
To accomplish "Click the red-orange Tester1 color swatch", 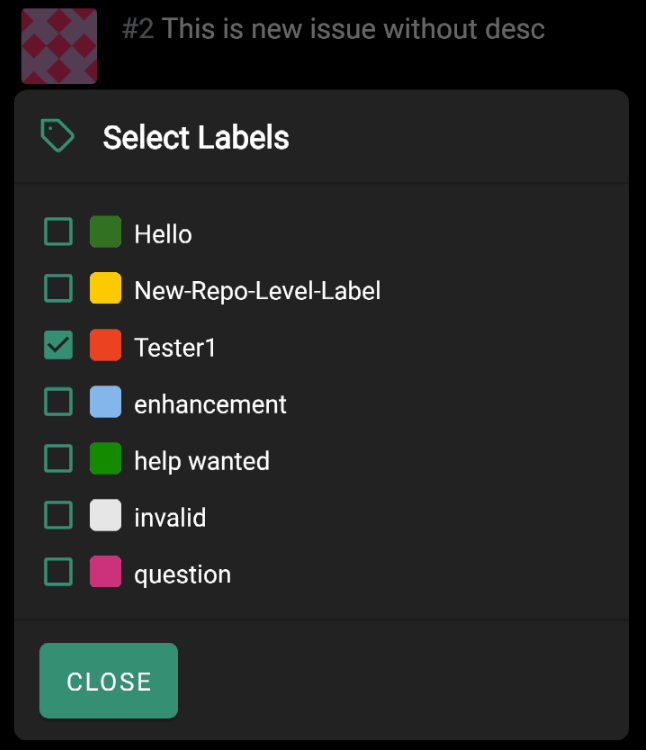I will (x=106, y=345).
